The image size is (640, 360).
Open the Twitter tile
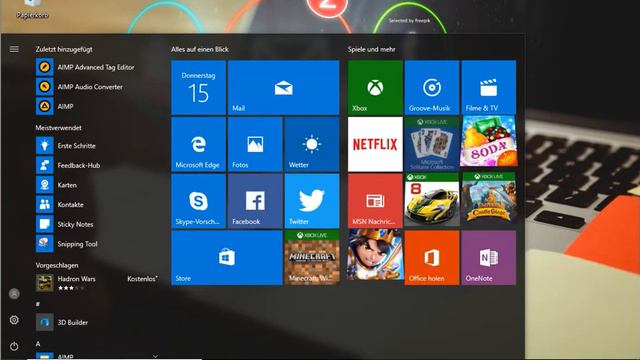point(312,201)
